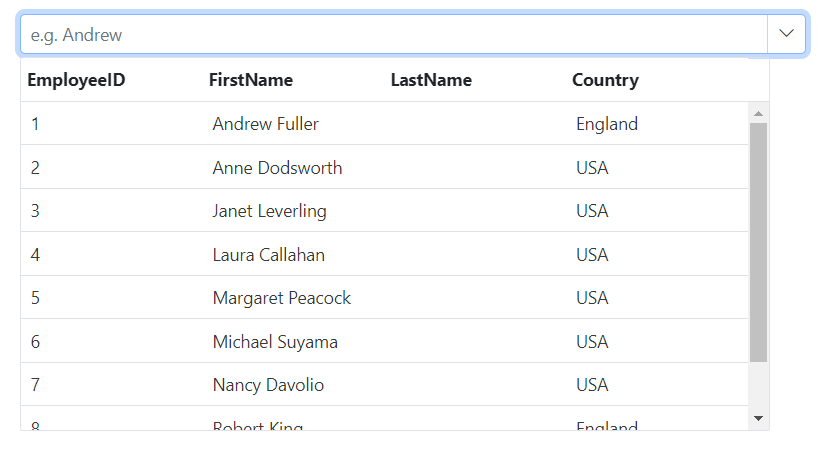Image resolution: width=828 pixels, height=454 pixels.
Task: Select Margaret Peacock employee row
Action: pyautogui.click(x=384, y=298)
